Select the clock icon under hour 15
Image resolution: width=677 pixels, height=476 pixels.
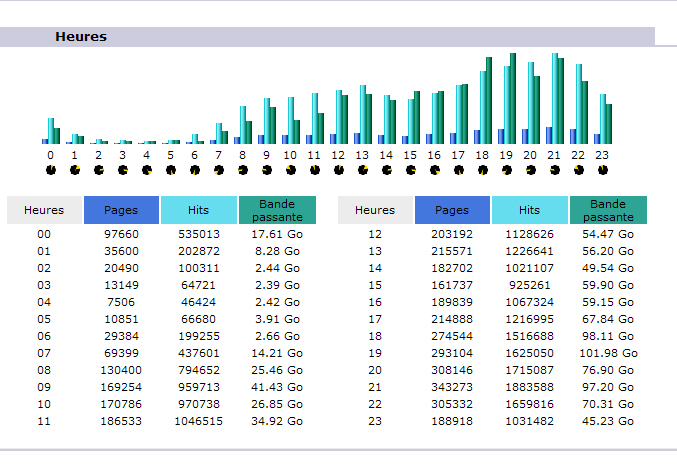(x=410, y=170)
